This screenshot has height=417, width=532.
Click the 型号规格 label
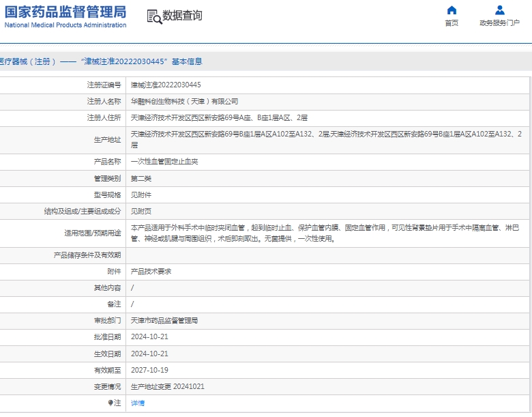(x=107, y=195)
